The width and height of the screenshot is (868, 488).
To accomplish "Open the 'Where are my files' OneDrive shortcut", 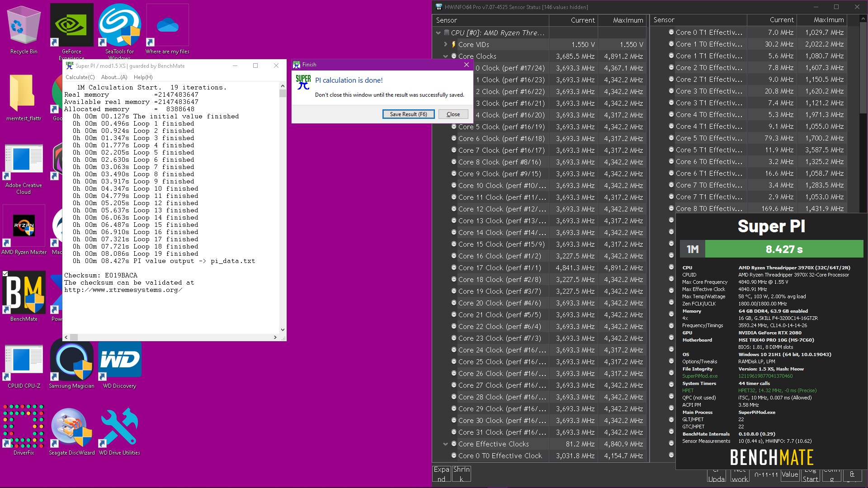I will (168, 29).
